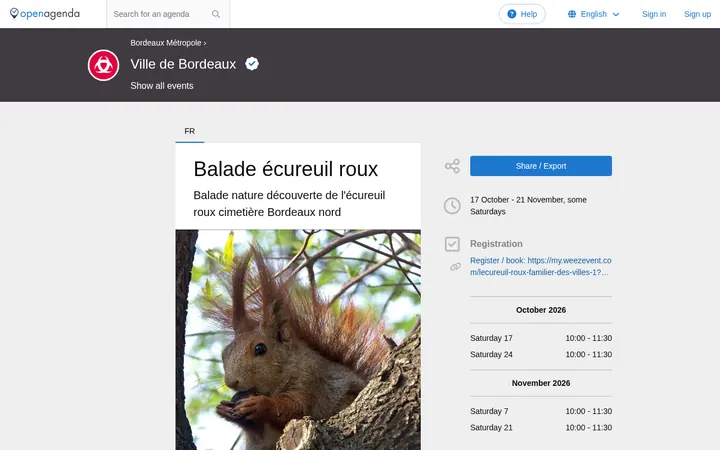Open the squirrel photo
This screenshot has height=450, width=720.
click(298, 340)
